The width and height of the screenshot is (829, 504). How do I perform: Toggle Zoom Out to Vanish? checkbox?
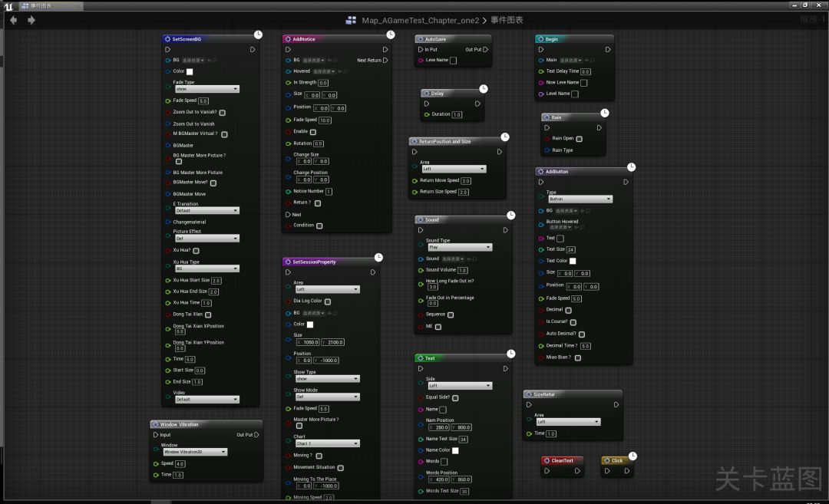coord(223,113)
